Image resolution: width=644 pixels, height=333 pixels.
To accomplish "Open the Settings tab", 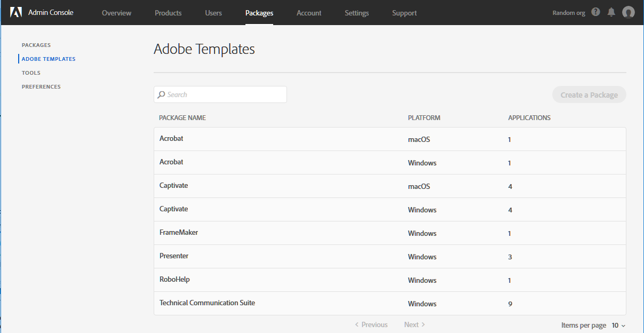I will 356,13.
